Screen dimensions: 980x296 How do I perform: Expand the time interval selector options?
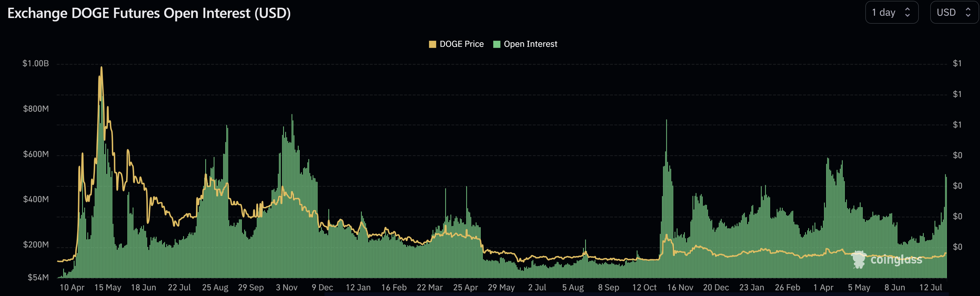point(892,12)
